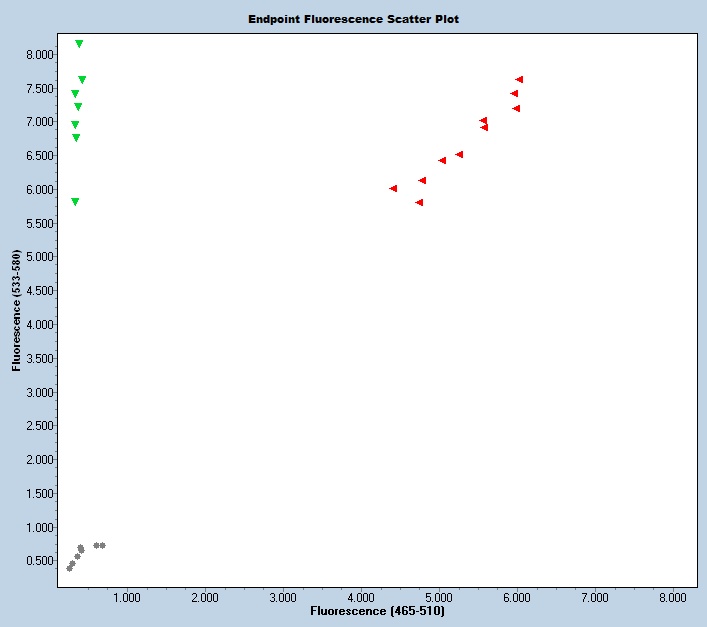
Task: Click the highest green triangle data point
Action: coord(79,44)
